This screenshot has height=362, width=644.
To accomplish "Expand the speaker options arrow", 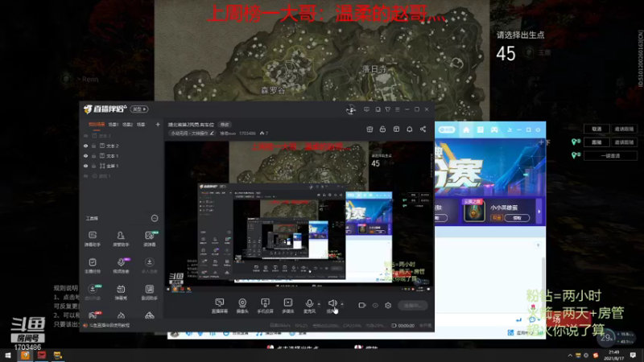I will click(x=342, y=304).
